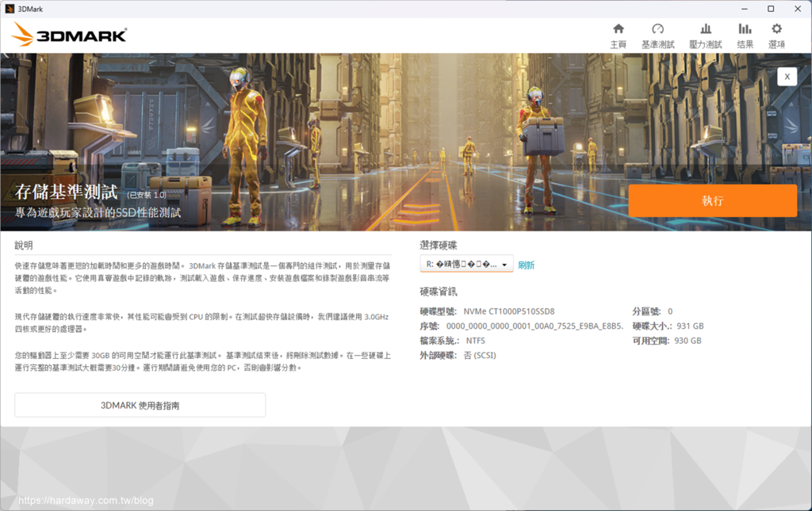Maximize the 3DMark window
Viewport: 812px width, 511px height.
click(771, 9)
